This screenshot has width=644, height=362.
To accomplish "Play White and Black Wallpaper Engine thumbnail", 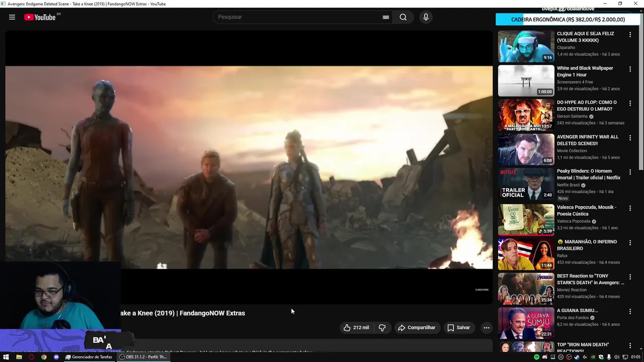I will 526,80.
